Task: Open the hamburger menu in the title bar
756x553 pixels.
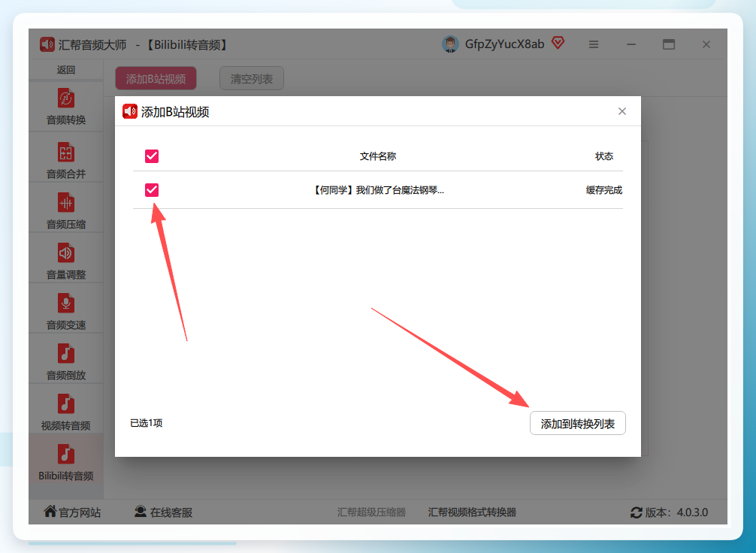Action: tap(594, 44)
